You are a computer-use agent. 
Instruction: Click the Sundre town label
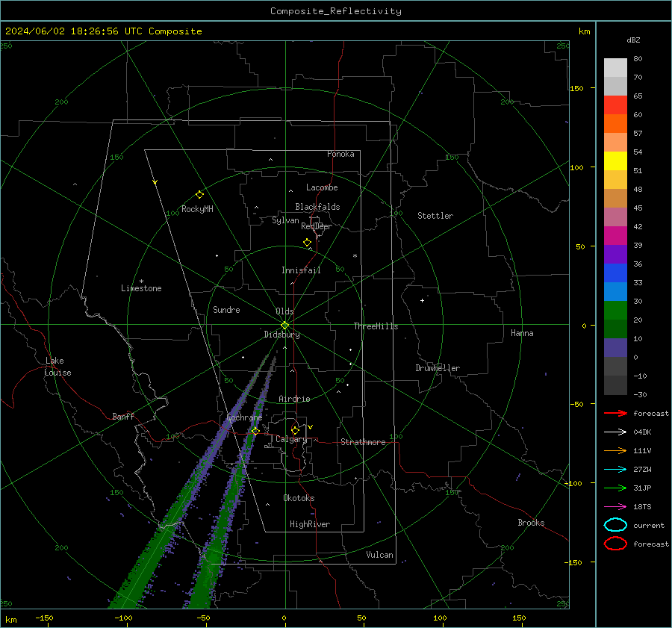226,309
